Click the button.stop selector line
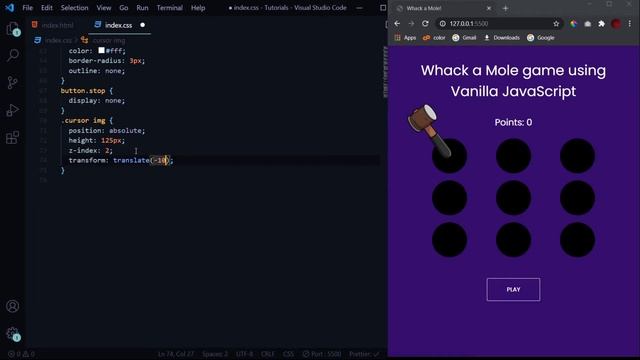The image size is (640, 360). [x=87, y=91]
